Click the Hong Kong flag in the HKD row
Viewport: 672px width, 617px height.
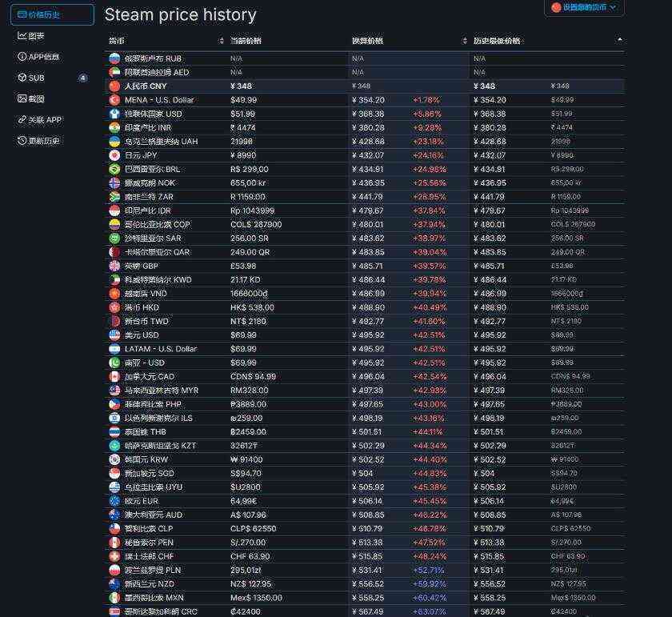114,307
